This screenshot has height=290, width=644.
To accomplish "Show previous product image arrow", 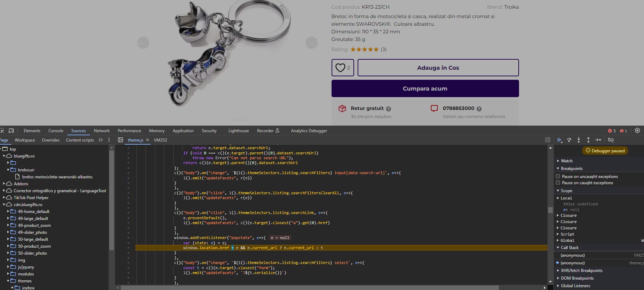I will click(143, 43).
